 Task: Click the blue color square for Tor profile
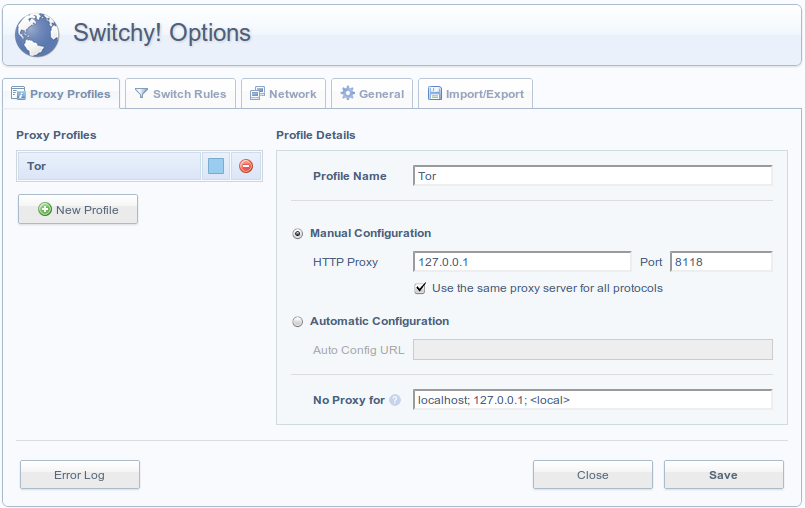coord(216,166)
